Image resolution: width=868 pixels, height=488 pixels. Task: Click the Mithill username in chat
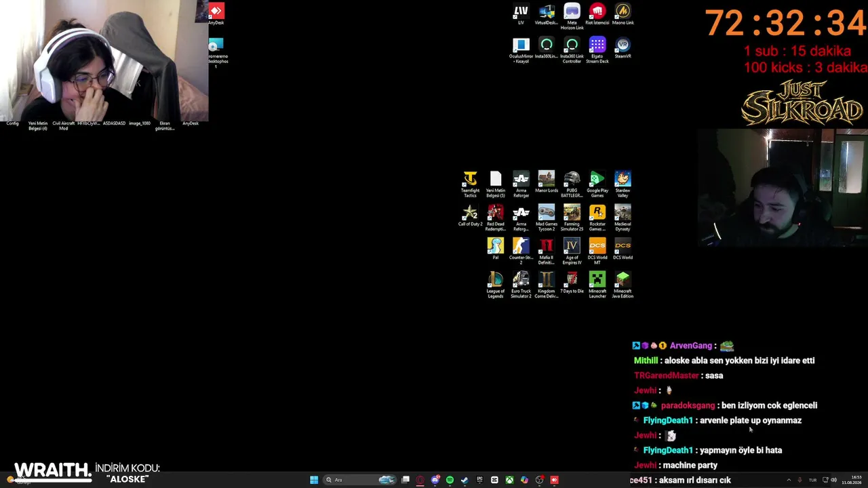coord(646,361)
